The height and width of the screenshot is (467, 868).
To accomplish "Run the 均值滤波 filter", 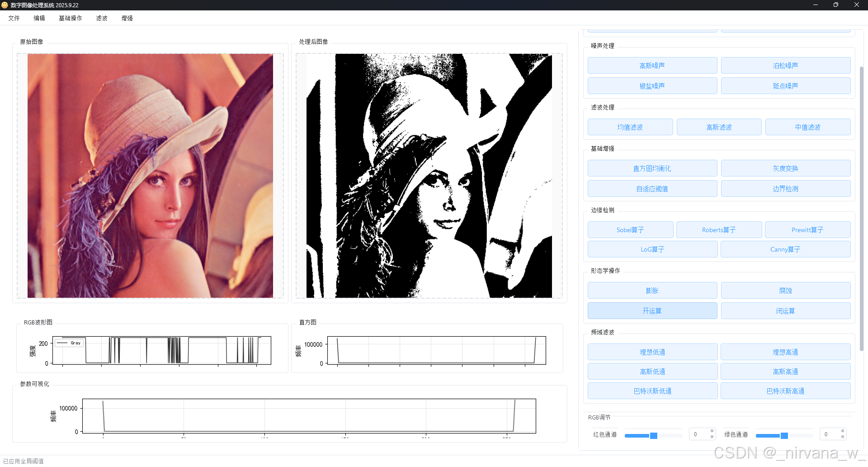I will (x=630, y=127).
